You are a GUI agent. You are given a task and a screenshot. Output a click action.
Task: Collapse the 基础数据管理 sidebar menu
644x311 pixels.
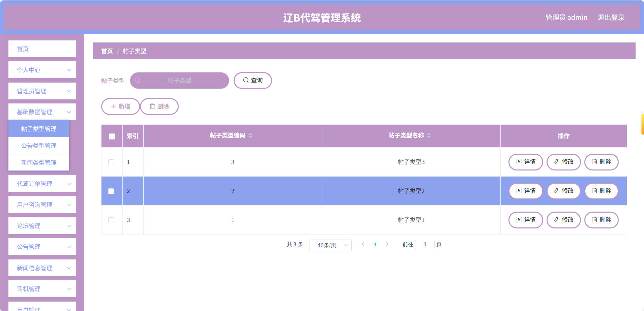pos(42,112)
